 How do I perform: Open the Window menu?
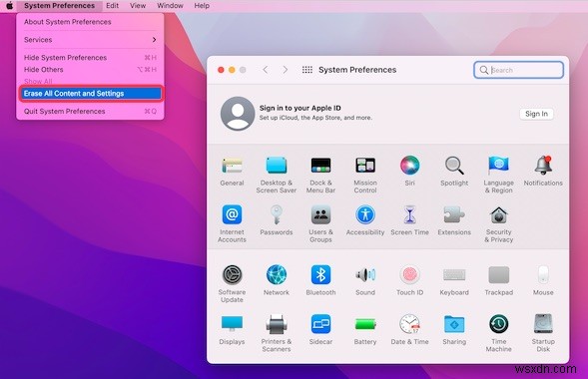[x=171, y=6]
